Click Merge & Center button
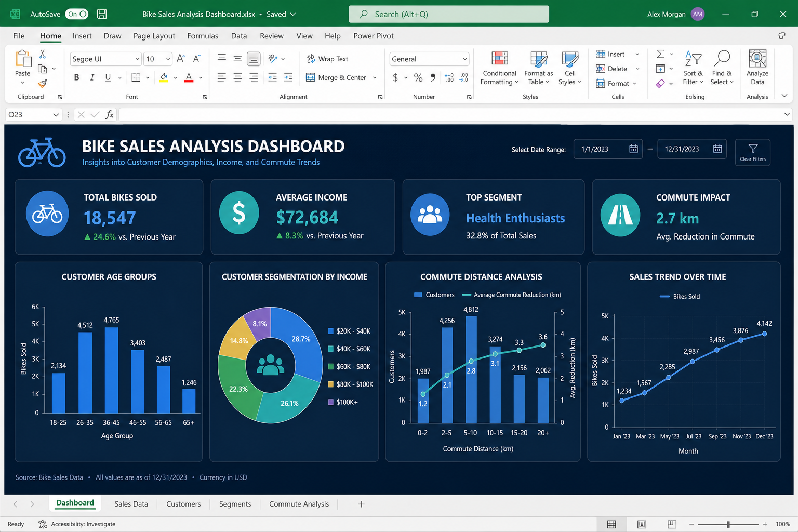 pyautogui.click(x=336, y=77)
